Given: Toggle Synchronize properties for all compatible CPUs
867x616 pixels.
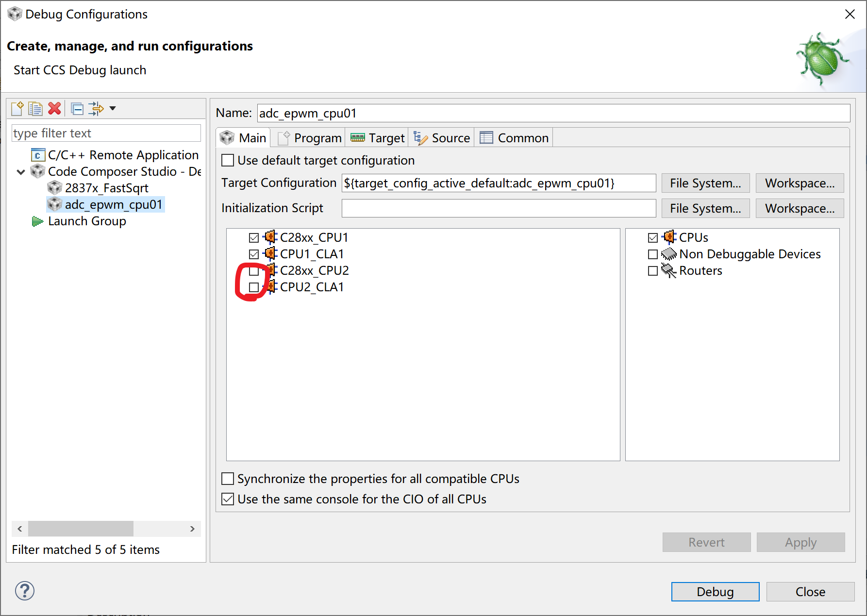Looking at the screenshot, I should click(228, 479).
